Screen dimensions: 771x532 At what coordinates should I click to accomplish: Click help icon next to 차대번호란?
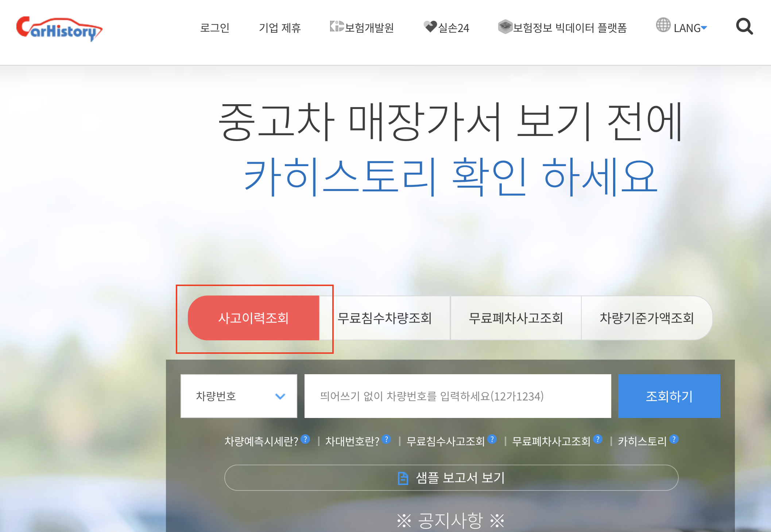pos(386,439)
